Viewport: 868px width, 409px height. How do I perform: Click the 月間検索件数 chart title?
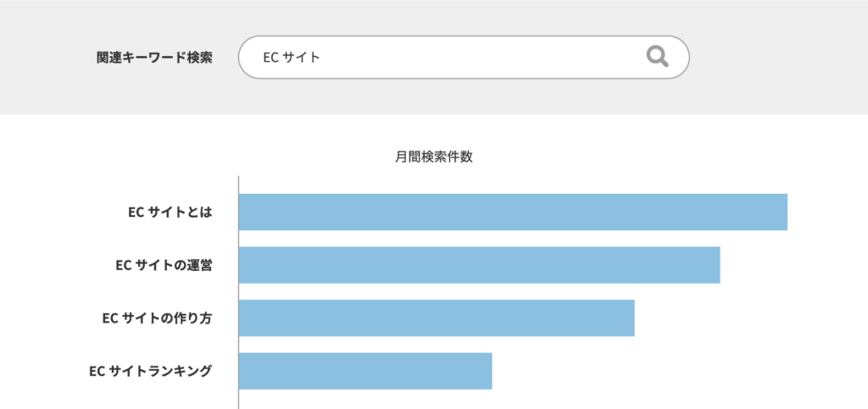[433, 156]
